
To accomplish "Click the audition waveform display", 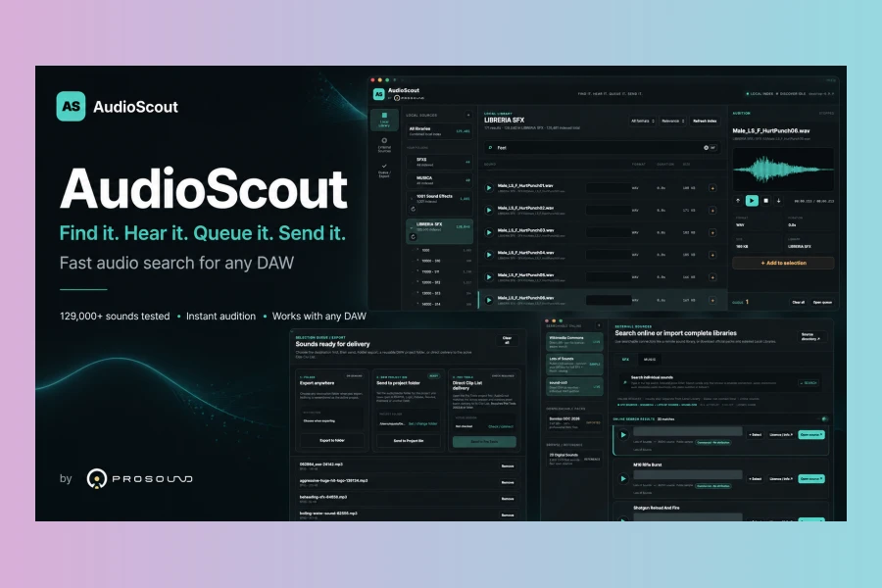I will [x=783, y=169].
